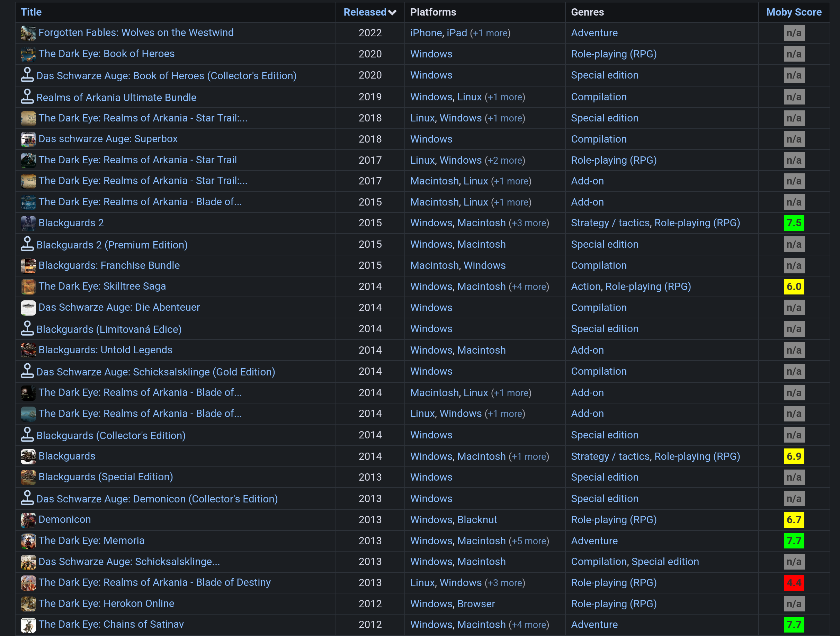
Task: Open The Dark Eye: Book of Heroes link
Action: tap(107, 54)
